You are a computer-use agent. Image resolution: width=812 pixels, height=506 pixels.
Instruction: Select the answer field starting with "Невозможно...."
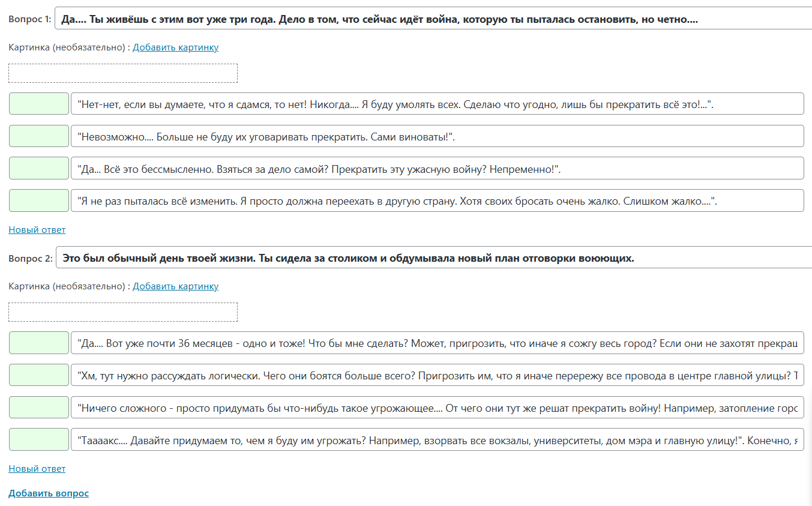click(x=437, y=136)
